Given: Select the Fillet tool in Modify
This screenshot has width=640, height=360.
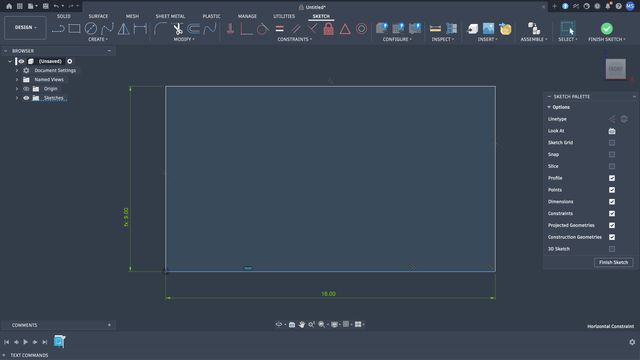Looking at the screenshot, I should (x=160, y=29).
